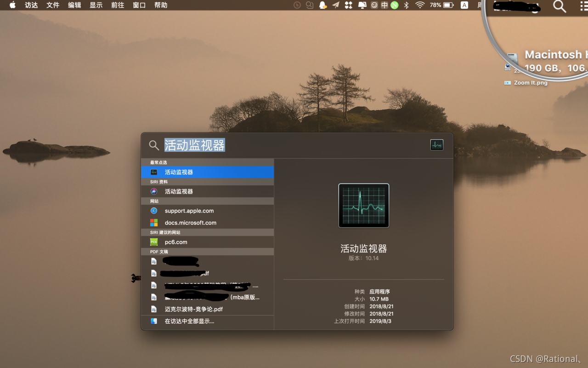Click the PDF 文稿 section header
588x368 pixels.
(x=207, y=252)
